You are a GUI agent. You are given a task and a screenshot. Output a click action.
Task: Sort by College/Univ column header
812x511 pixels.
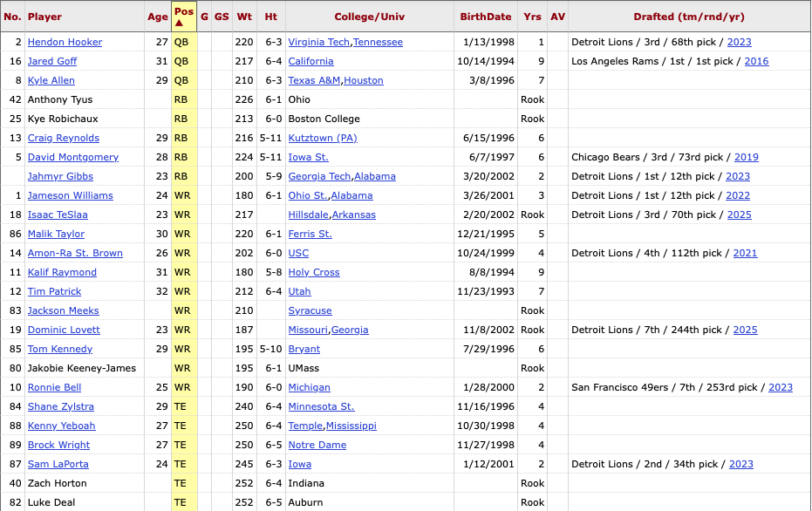[x=369, y=17]
